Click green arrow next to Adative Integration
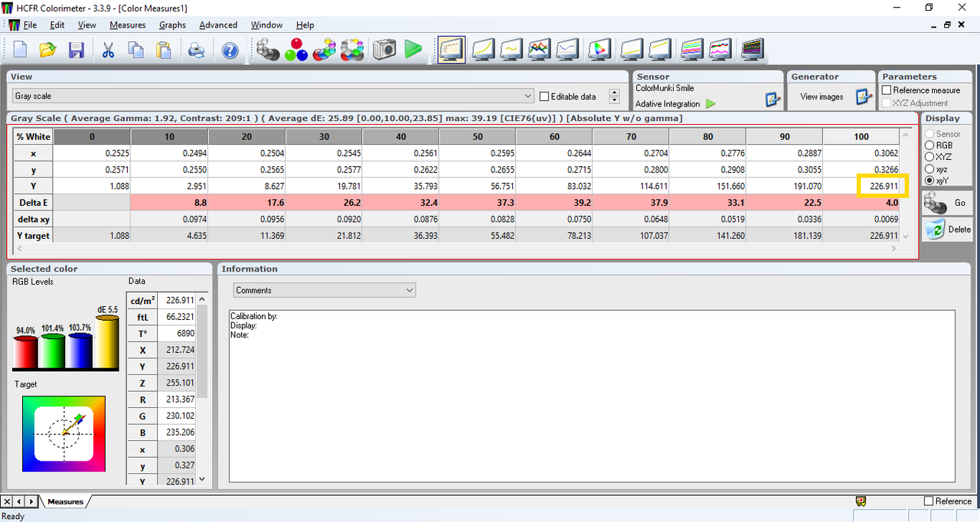Screen dimensions: 980x522 (x=710, y=103)
